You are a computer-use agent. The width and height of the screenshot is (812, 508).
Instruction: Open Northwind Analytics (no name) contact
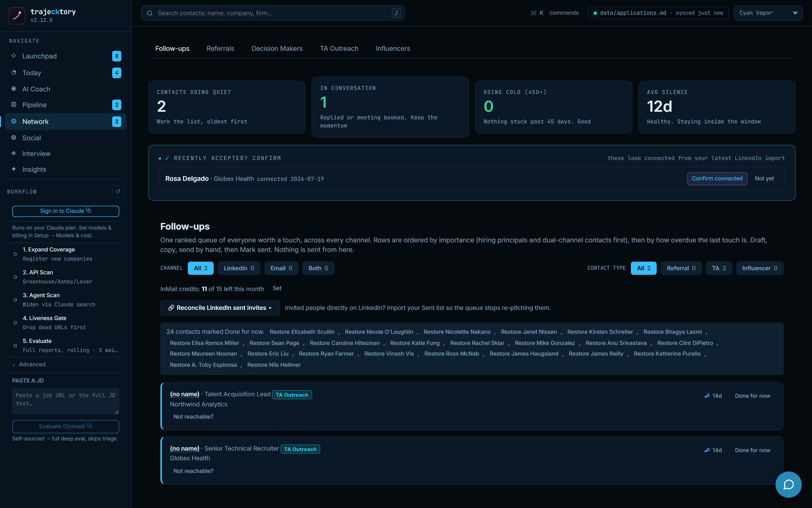coord(184,394)
